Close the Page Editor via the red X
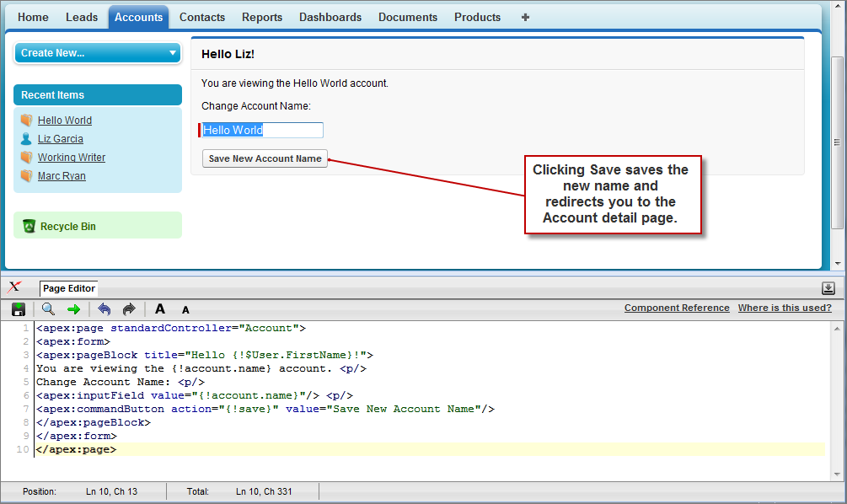 tap(15, 287)
